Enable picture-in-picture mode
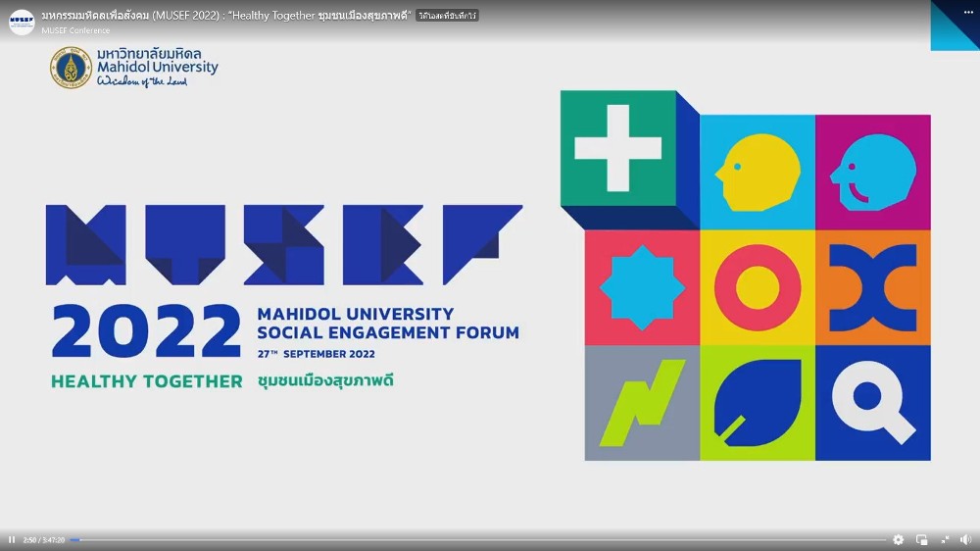This screenshot has width=980, height=551. pos(922,539)
